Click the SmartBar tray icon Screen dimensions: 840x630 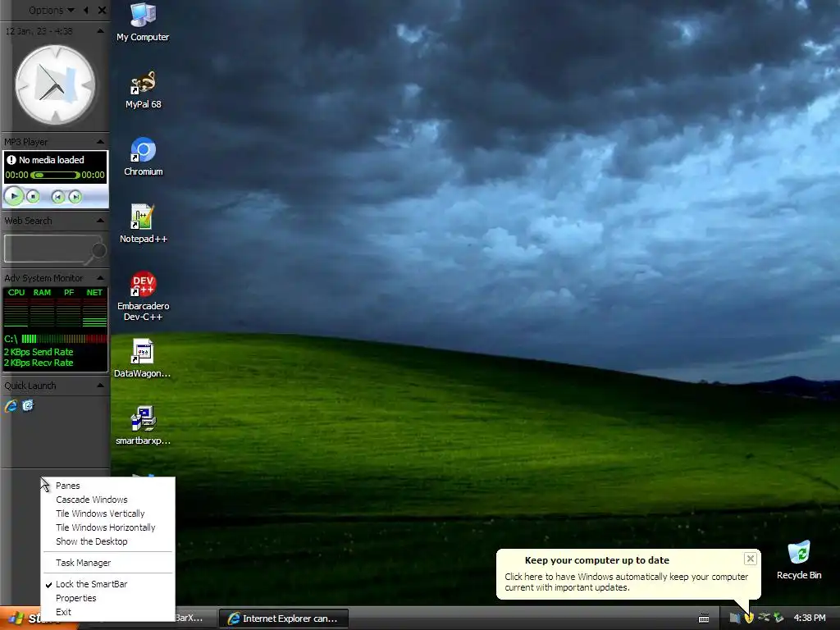coord(734,619)
